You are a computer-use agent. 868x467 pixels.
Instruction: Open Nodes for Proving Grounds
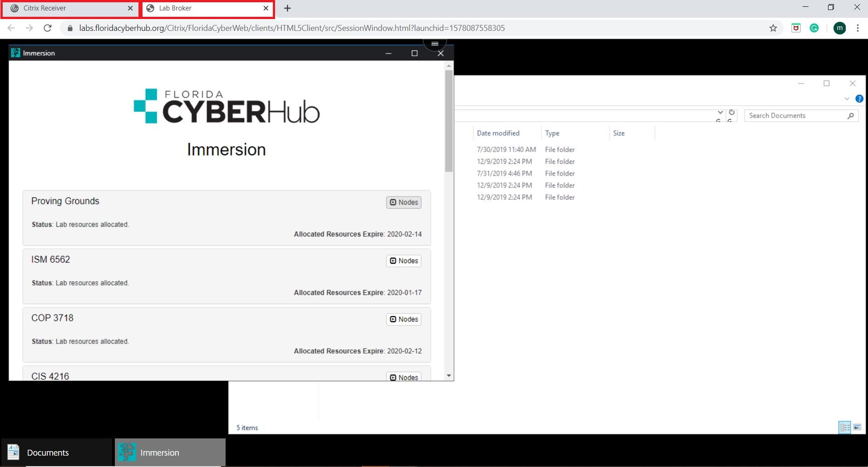pos(404,202)
